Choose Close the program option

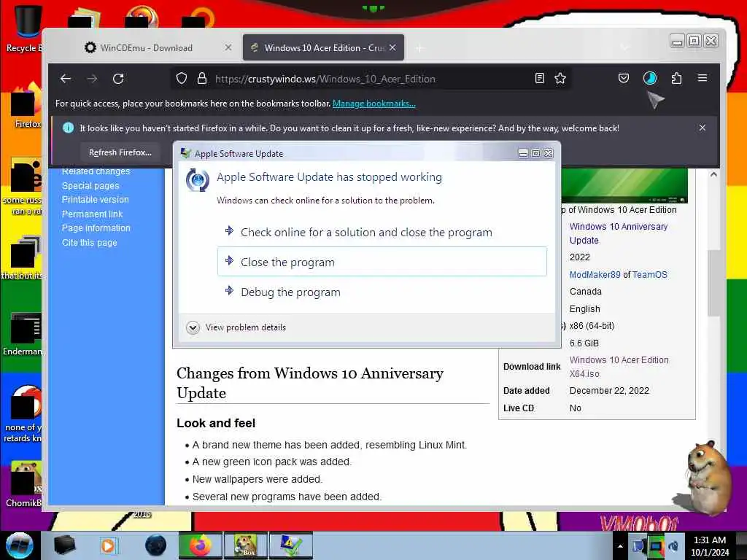click(x=382, y=262)
